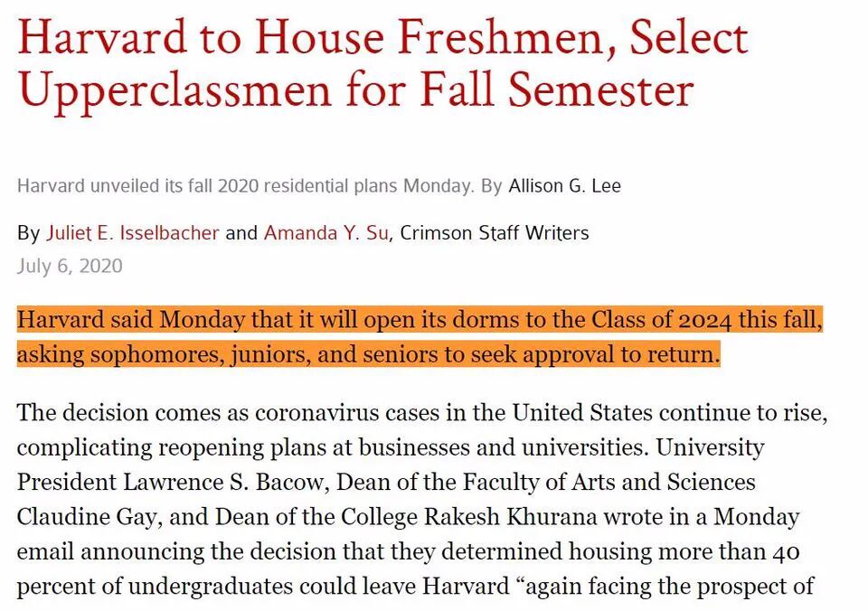Click the orange highlighted sentence about Class of 2024

[x=420, y=337]
